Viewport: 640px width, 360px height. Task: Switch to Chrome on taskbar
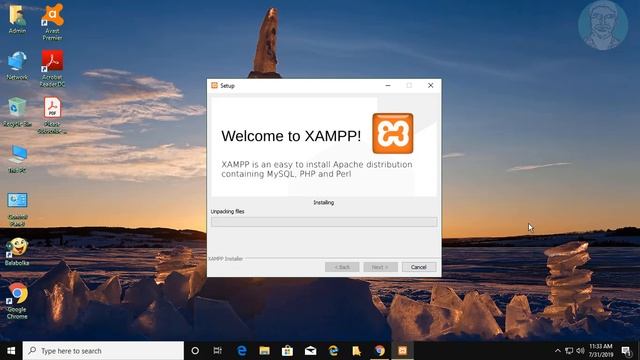click(380, 351)
